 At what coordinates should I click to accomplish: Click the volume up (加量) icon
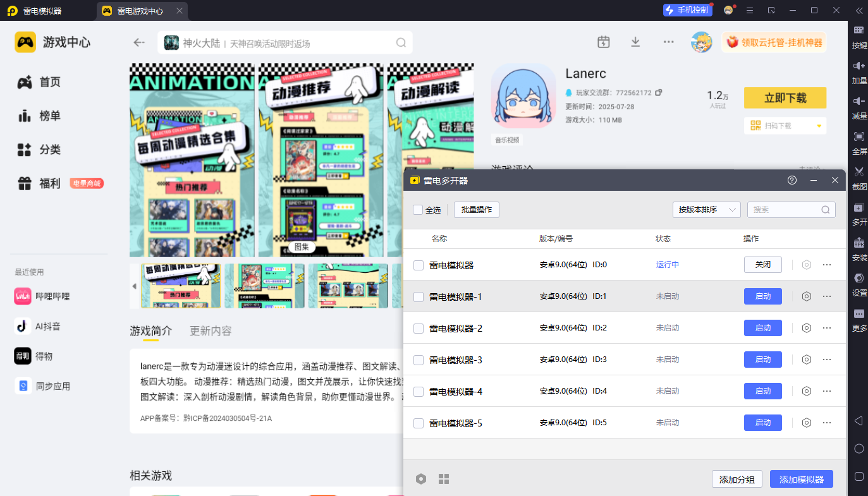click(x=859, y=66)
